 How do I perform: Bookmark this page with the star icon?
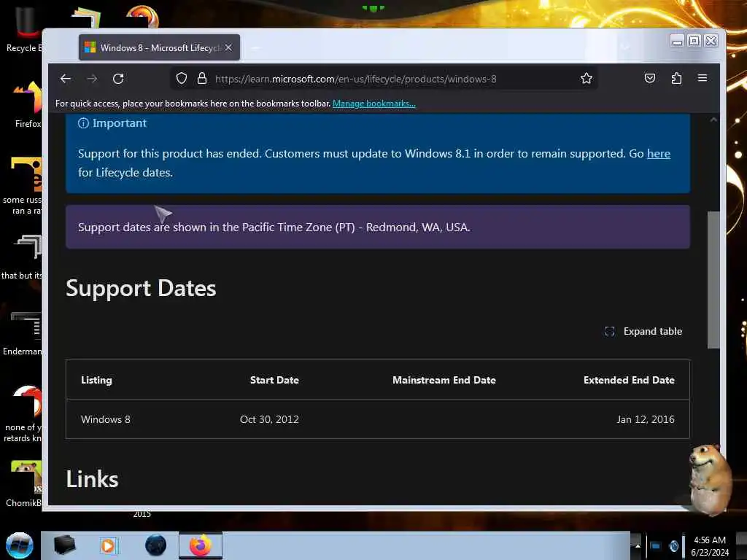pyautogui.click(x=587, y=79)
